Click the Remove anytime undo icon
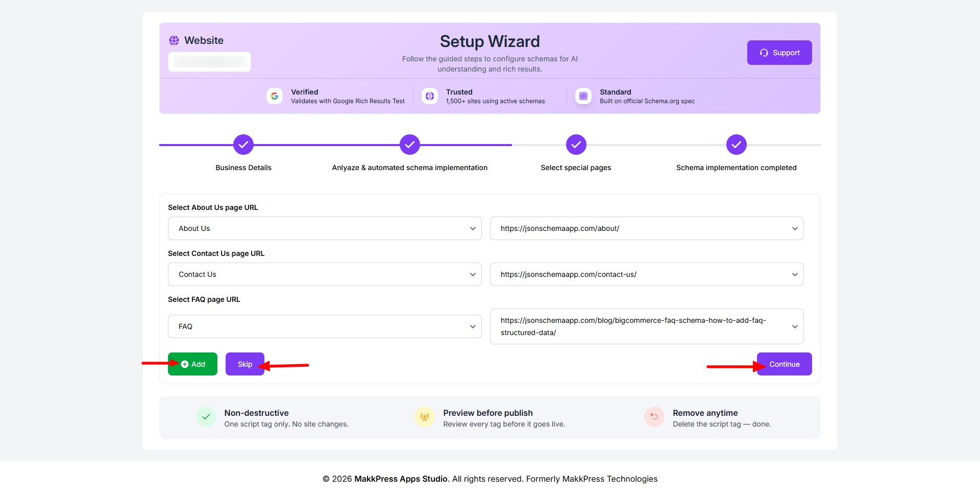This screenshot has height=496, width=980. coord(654,417)
